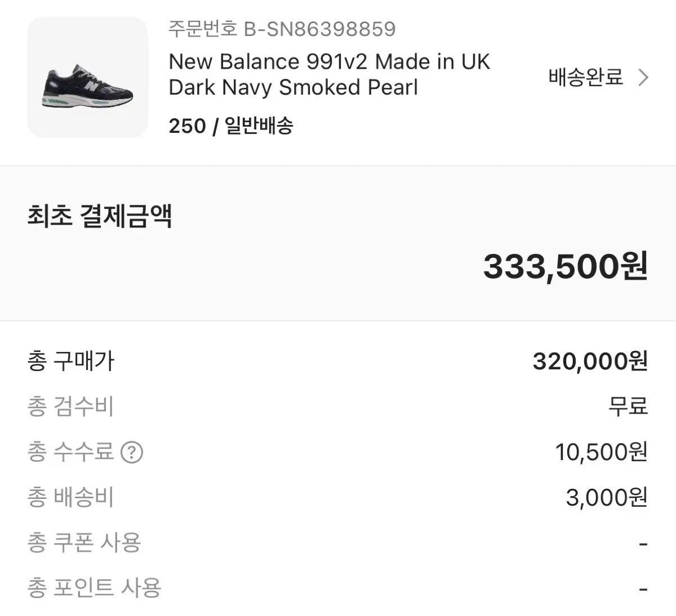Select the 총 구매가 label
Screen dimensions: 676x616
coord(70,361)
